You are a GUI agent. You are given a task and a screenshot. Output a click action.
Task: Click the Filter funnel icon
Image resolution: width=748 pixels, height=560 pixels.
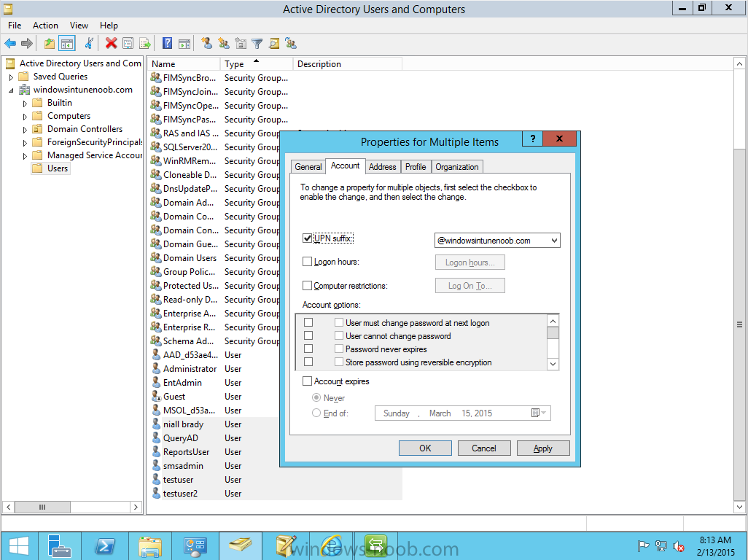point(257,44)
